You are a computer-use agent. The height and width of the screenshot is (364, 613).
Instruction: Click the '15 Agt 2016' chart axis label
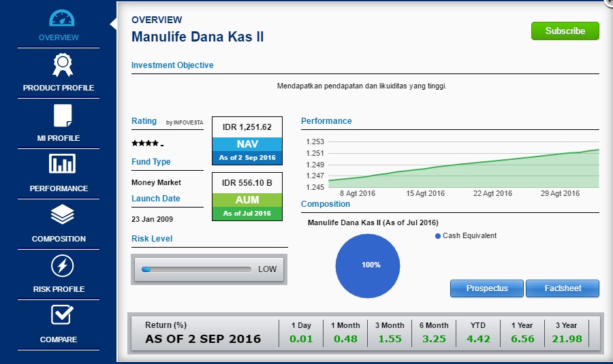425,194
